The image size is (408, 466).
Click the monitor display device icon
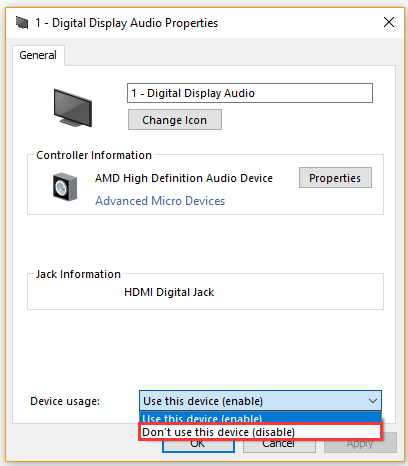click(73, 108)
